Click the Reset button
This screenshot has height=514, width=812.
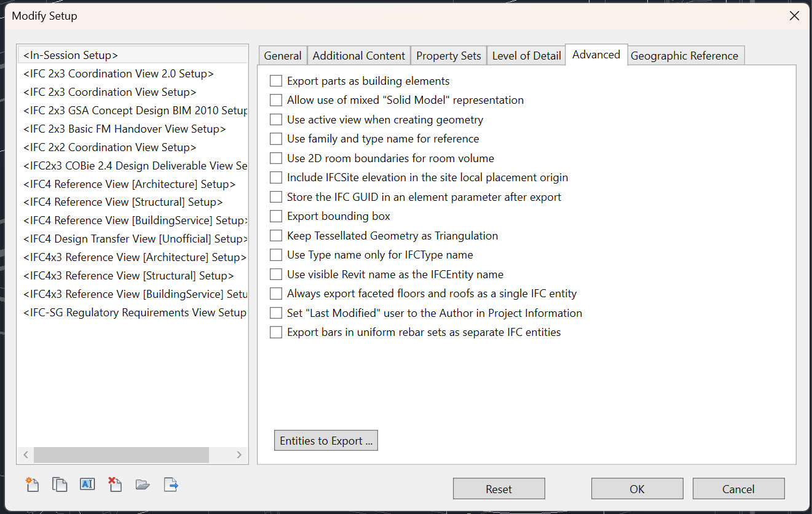click(x=499, y=489)
